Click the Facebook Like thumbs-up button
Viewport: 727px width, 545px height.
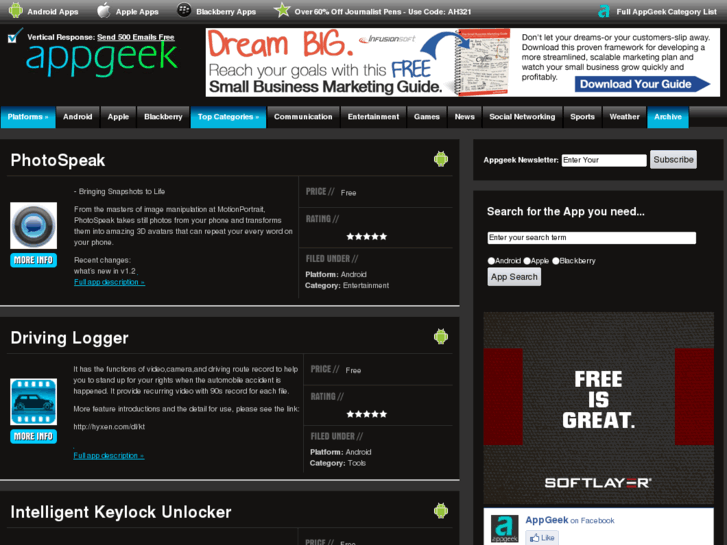click(542, 538)
